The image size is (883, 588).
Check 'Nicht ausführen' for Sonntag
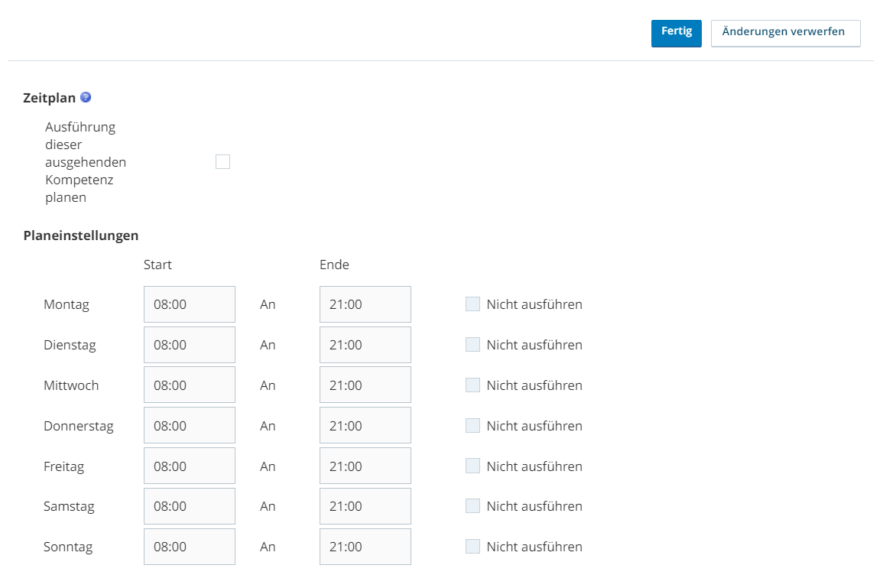473,546
